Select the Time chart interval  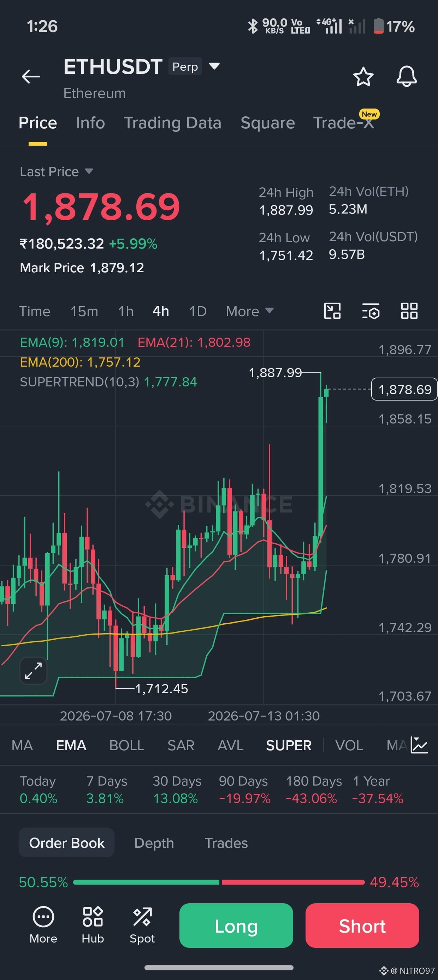(35, 311)
